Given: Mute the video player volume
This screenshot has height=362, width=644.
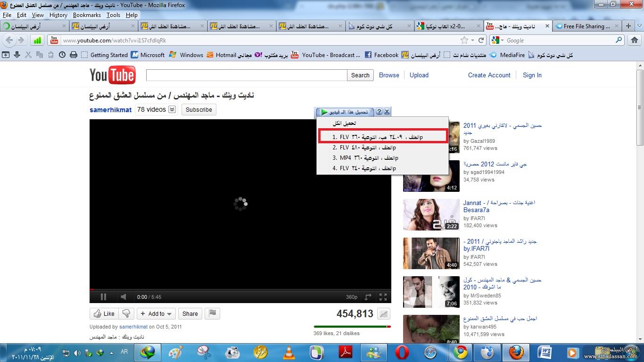Looking at the screenshot, I should (123, 297).
